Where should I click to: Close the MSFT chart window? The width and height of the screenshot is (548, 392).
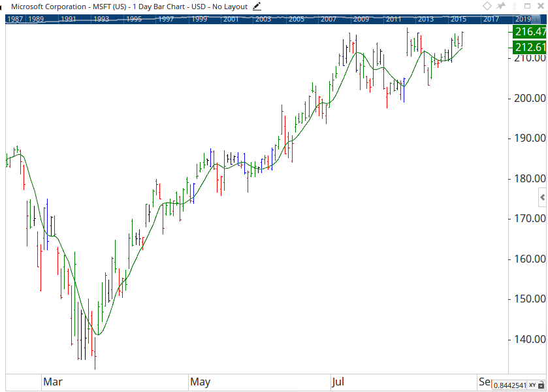click(x=540, y=6)
